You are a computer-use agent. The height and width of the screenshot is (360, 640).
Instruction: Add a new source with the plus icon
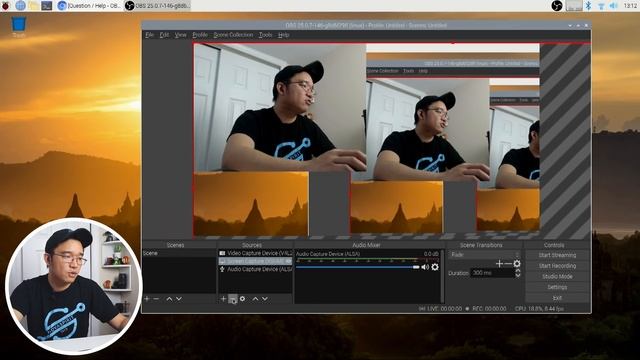pos(223,299)
